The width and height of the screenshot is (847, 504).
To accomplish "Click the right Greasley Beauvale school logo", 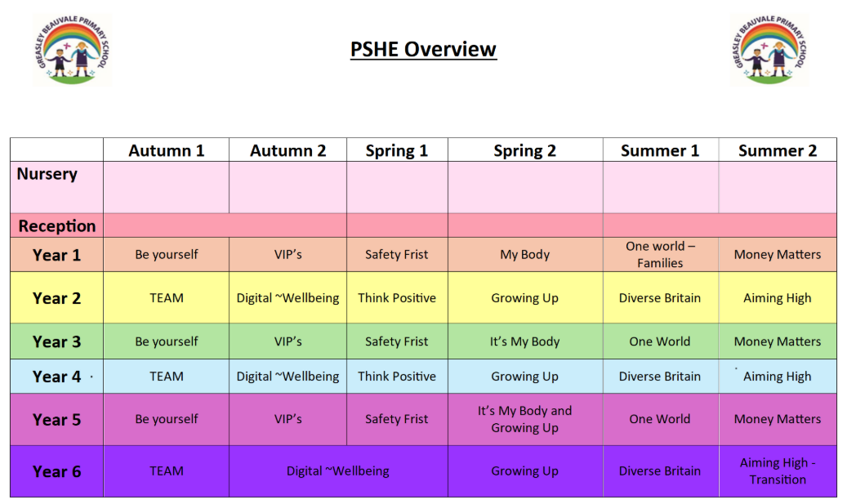I will 769,51.
